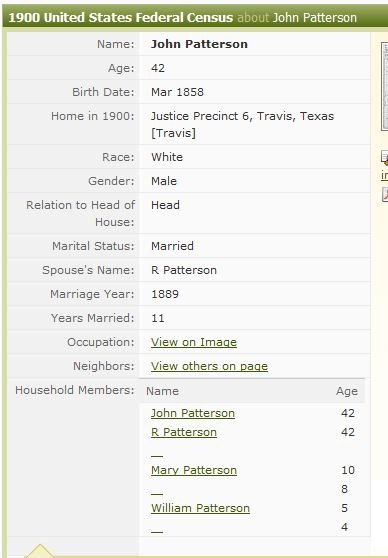Click the Name column header in Household Members
Viewport: 388px width, 558px height.
click(162, 391)
